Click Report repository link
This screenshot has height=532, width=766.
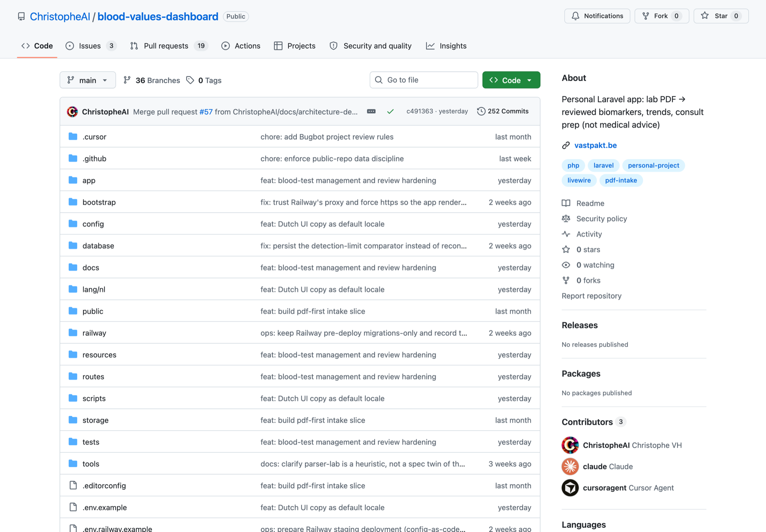coord(592,296)
